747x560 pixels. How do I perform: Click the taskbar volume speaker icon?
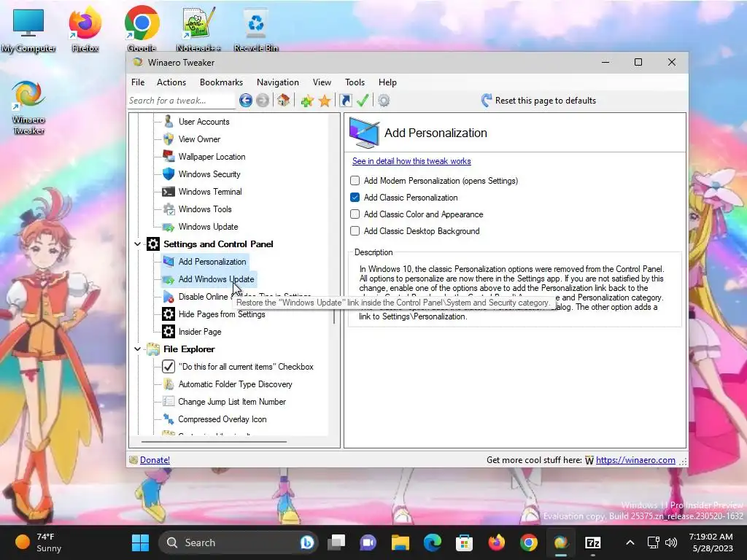[671, 542]
